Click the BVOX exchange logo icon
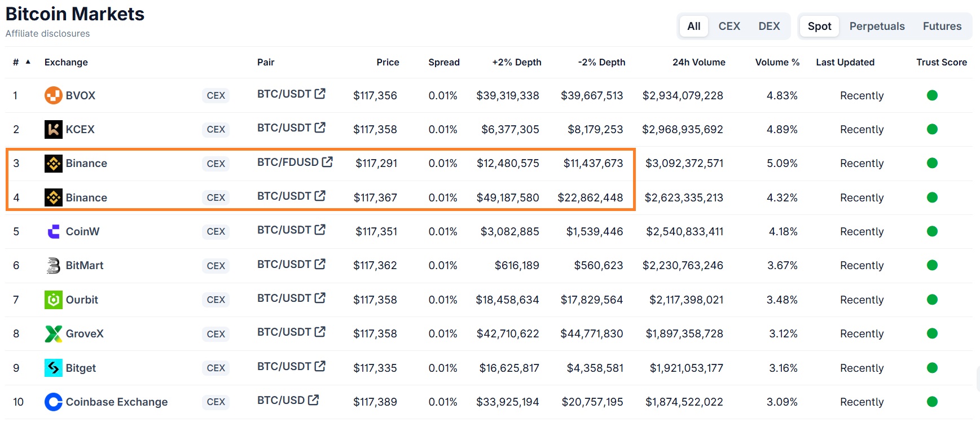Viewport: 980px width, 422px height. point(53,95)
